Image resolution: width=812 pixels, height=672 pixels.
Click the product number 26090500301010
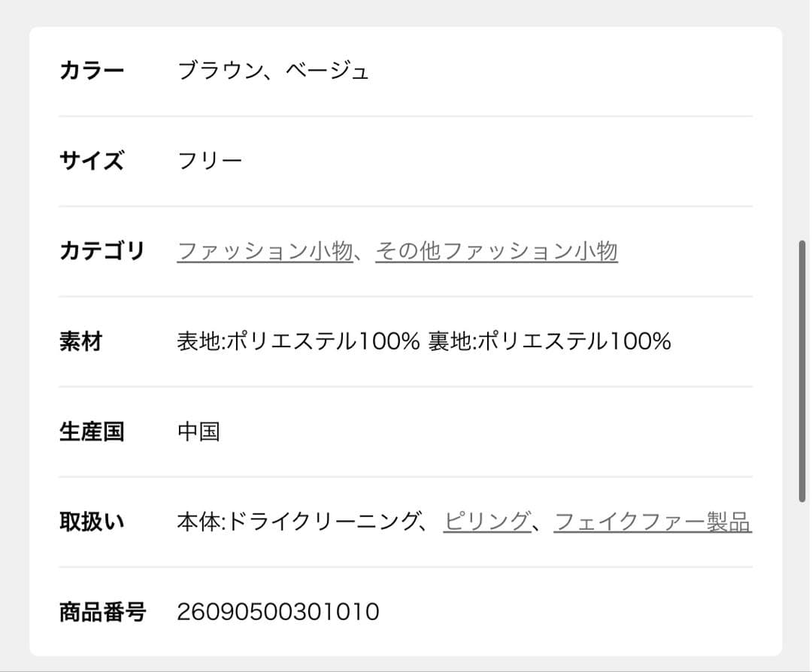pyautogui.click(x=277, y=612)
